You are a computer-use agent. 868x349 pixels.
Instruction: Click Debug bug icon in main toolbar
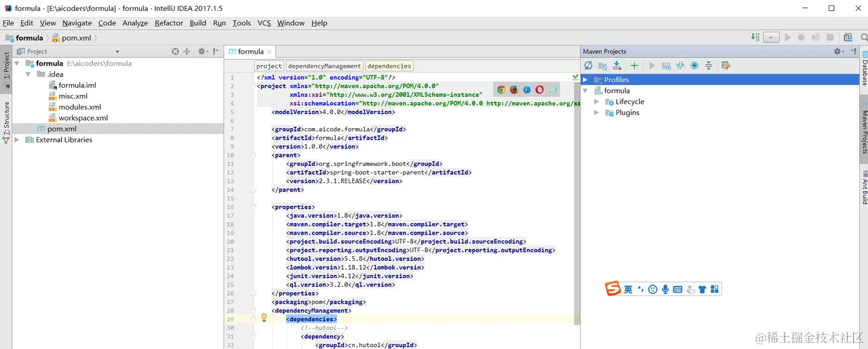(x=802, y=38)
